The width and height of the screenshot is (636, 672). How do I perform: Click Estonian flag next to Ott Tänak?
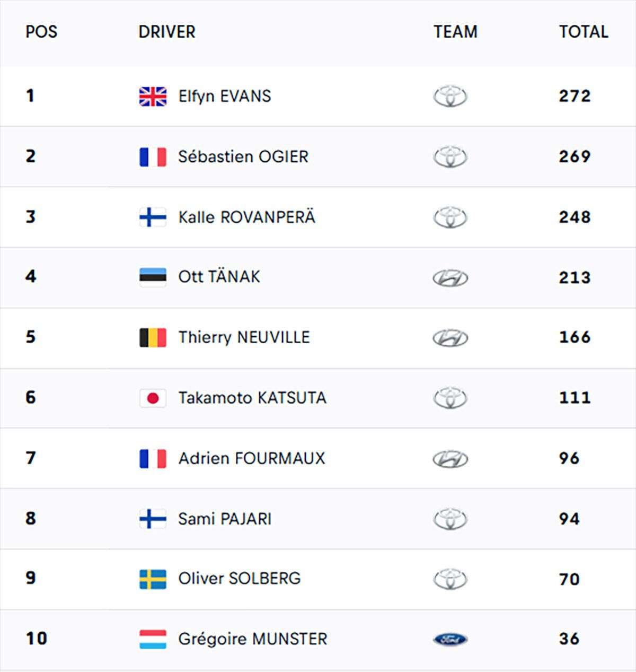[x=153, y=277]
